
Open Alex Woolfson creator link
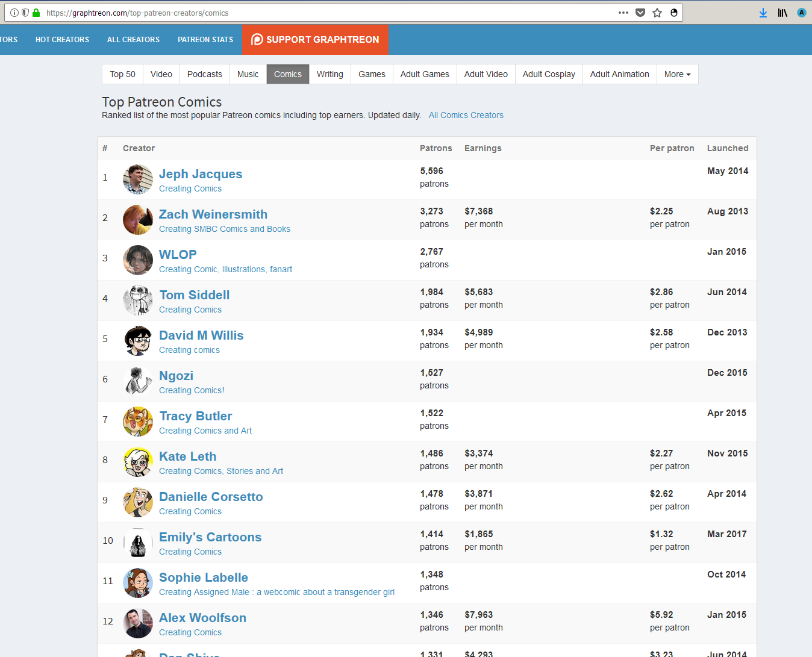tap(202, 618)
